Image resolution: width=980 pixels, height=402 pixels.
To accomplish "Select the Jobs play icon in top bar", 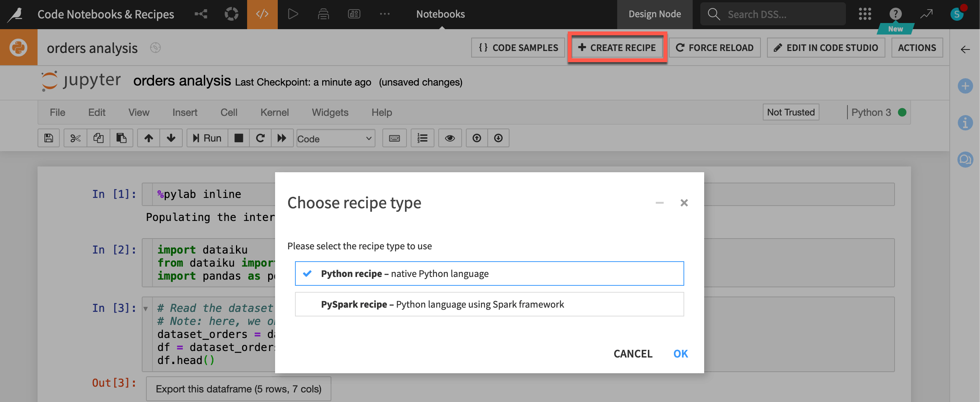I will pyautogui.click(x=293, y=14).
